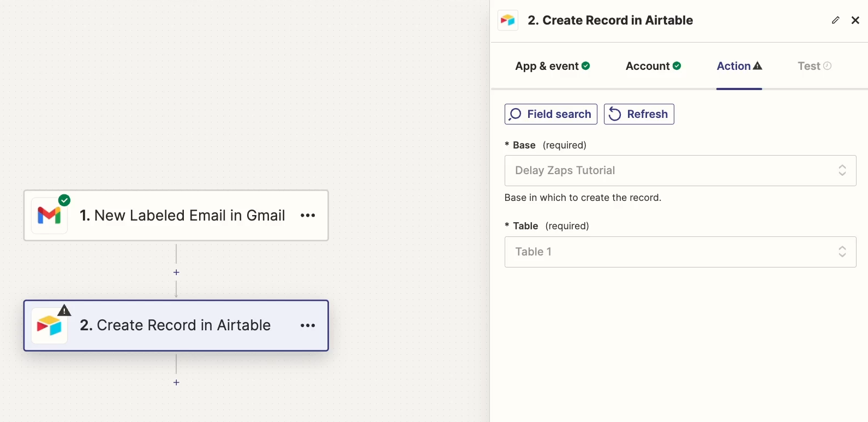This screenshot has width=868, height=422.
Task: Click the up-down arrows of Table field
Action: point(842,252)
